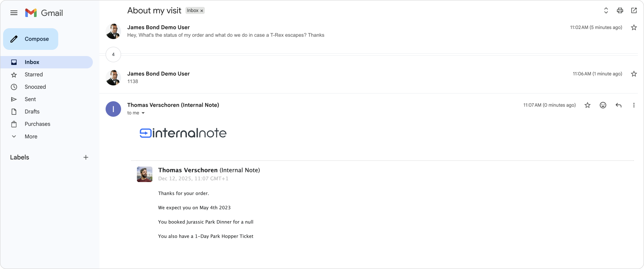Add emoji reaction to Thomas's message
644x269 pixels.
coord(603,105)
